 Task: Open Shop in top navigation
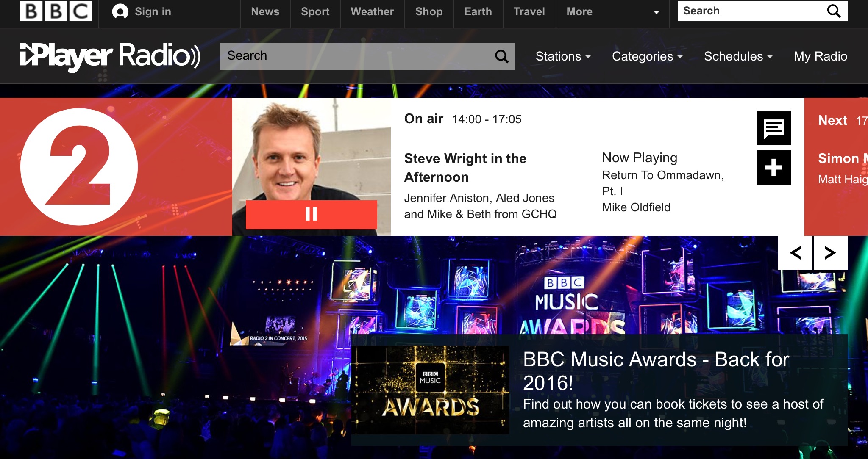(x=429, y=11)
